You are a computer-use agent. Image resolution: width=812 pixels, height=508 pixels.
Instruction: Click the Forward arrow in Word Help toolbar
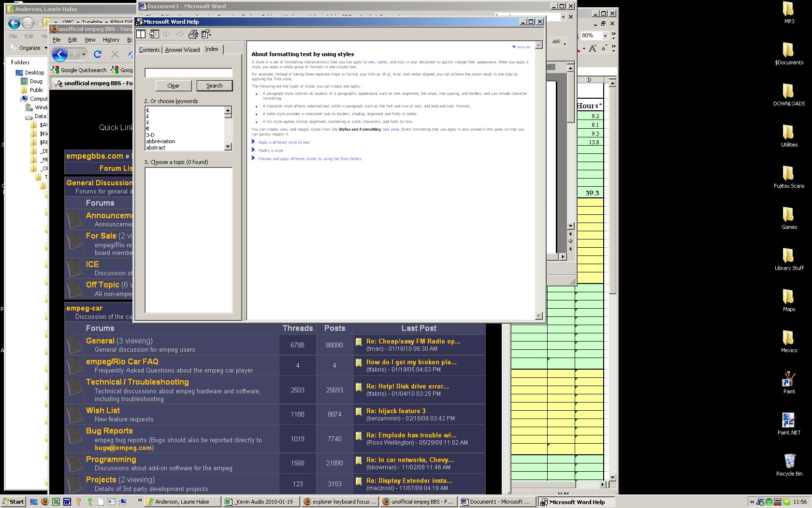(180, 34)
